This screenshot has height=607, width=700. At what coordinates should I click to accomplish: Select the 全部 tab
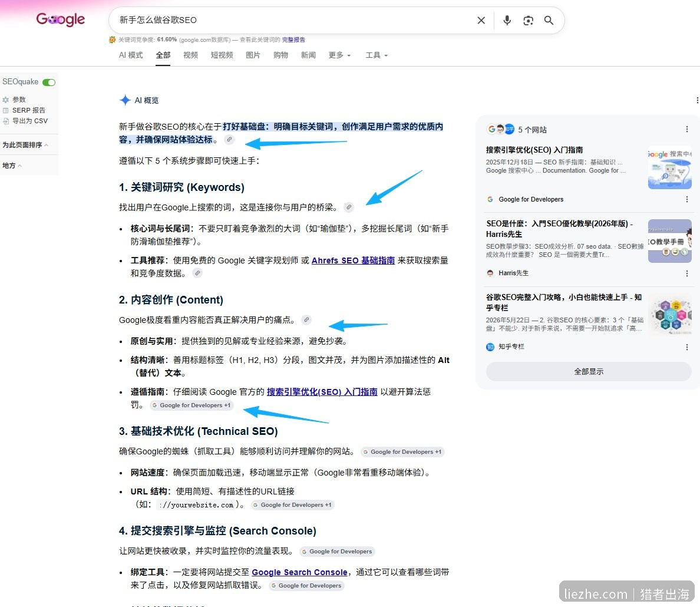pos(163,55)
